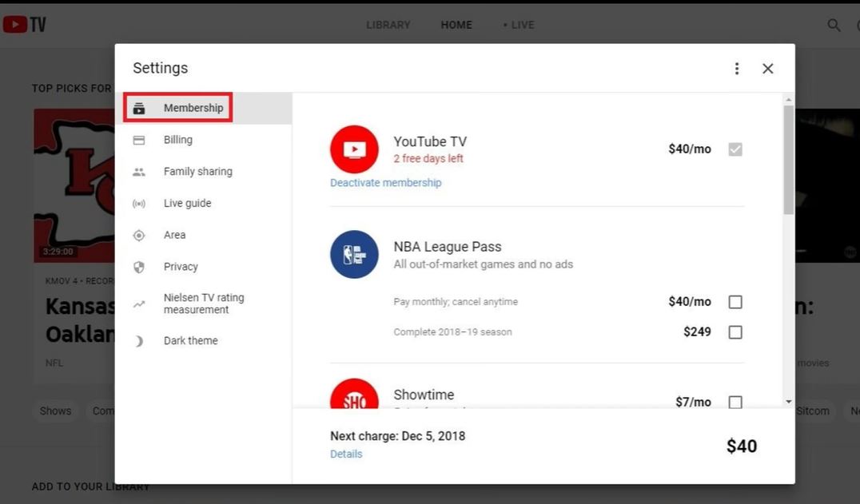Image resolution: width=860 pixels, height=504 pixels.
Task: Click the Showtime title text
Action: pyautogui.click(x=424, y=395)
